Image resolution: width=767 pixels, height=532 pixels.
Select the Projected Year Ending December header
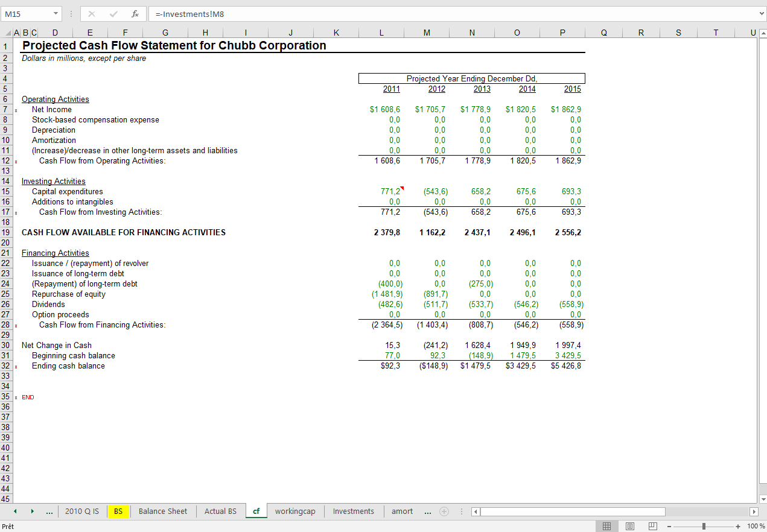coord(472,78)
